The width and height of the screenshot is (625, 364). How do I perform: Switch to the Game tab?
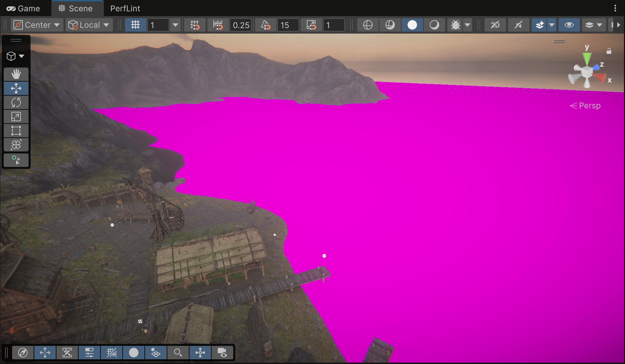pos(23,8)
